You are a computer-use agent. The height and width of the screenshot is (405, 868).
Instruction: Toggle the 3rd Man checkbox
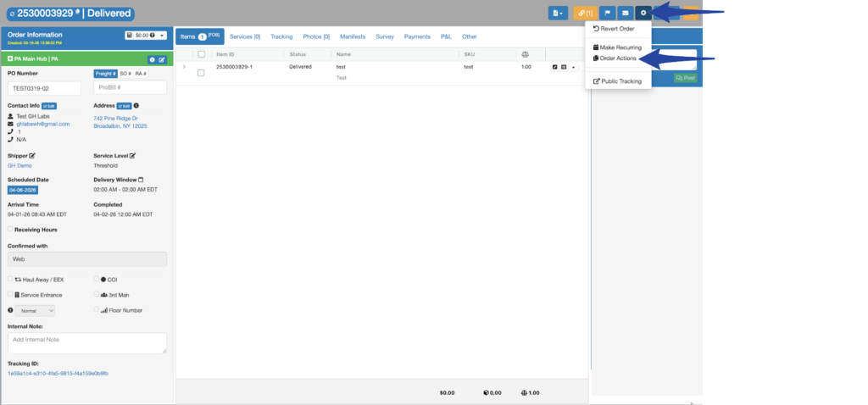97,295
